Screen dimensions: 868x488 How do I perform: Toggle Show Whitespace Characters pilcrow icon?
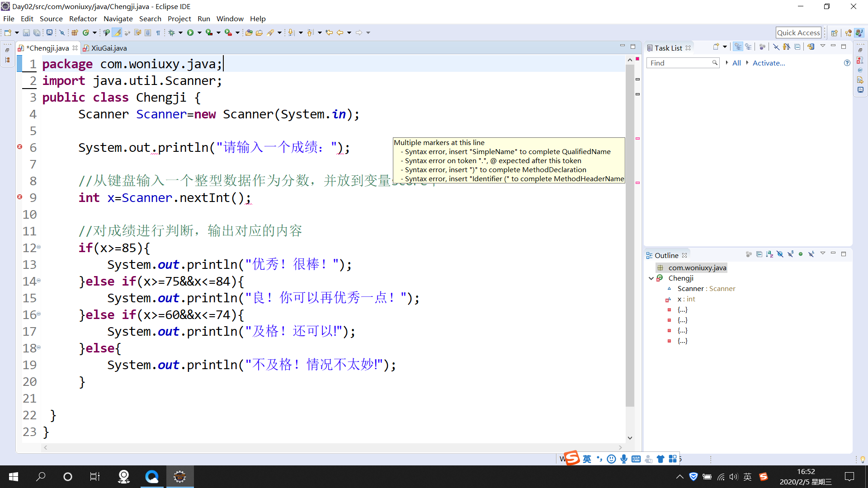coord(158,33)
